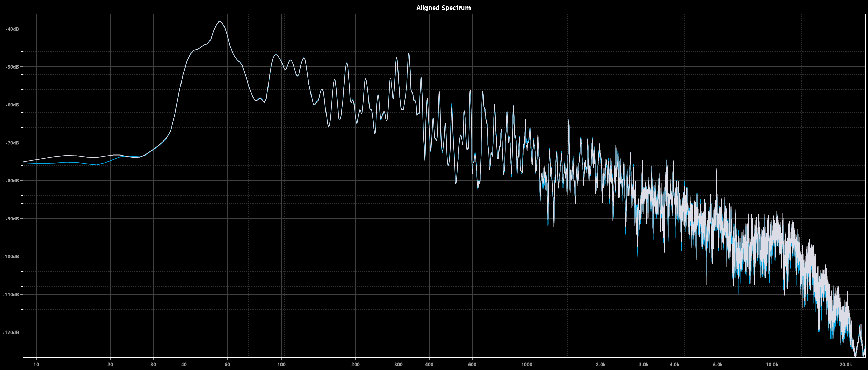Image resolution: width=868 pixels, height=370 pixels.
Task: Click the 1000 Hz frequency axis label
Action: click(527, 364)
